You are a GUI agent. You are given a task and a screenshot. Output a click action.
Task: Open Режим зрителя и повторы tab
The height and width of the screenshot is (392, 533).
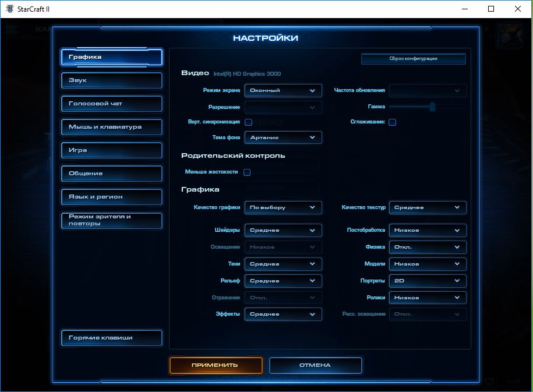click(x=112, y=220)
